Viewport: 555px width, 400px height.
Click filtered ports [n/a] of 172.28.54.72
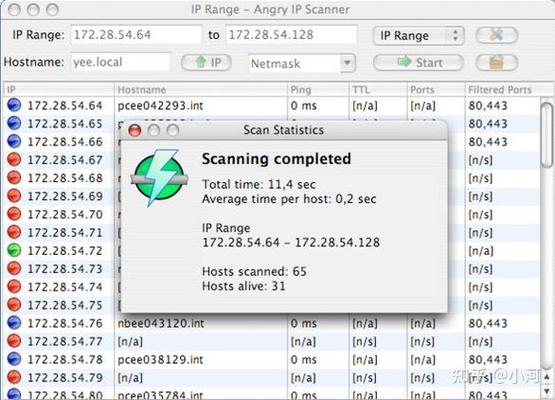click(x=481, y=251)
